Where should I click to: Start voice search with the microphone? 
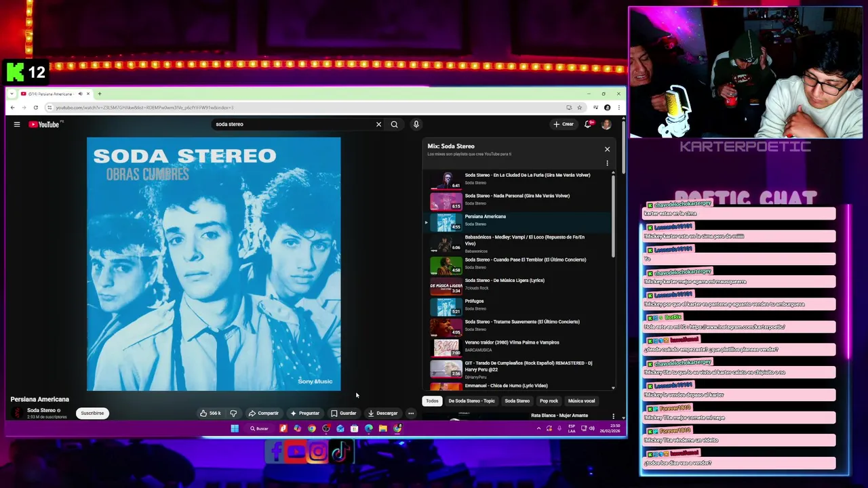(416, 124)
